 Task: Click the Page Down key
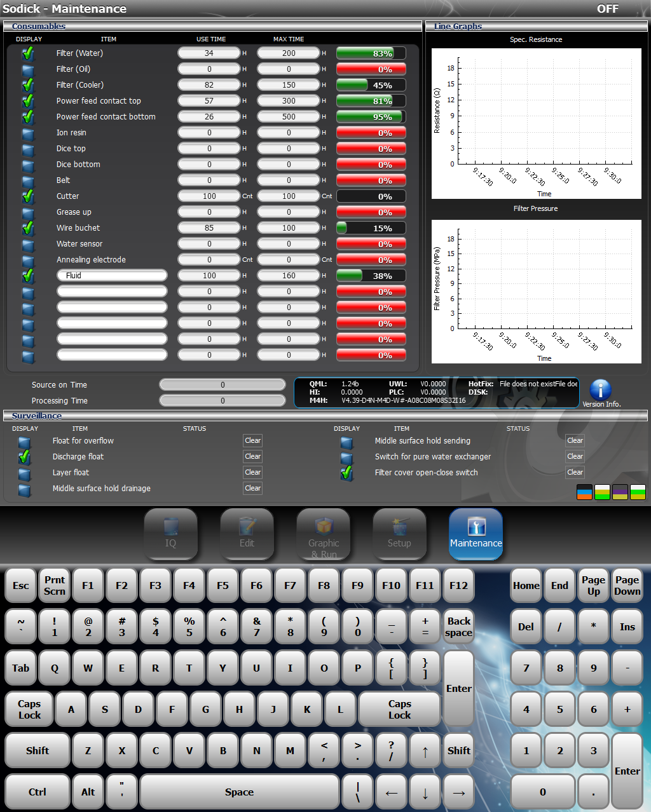tap(627, 586)
